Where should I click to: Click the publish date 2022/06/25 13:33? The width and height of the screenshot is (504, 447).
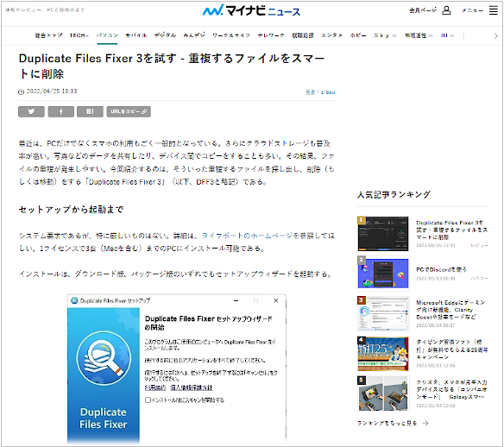click(52, 91)
